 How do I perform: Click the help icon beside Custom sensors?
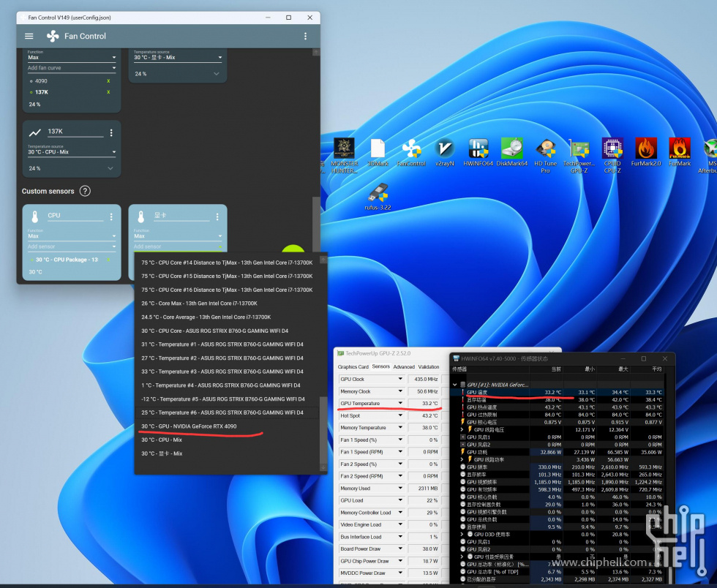pyautogui.click(x=85, y=191)
